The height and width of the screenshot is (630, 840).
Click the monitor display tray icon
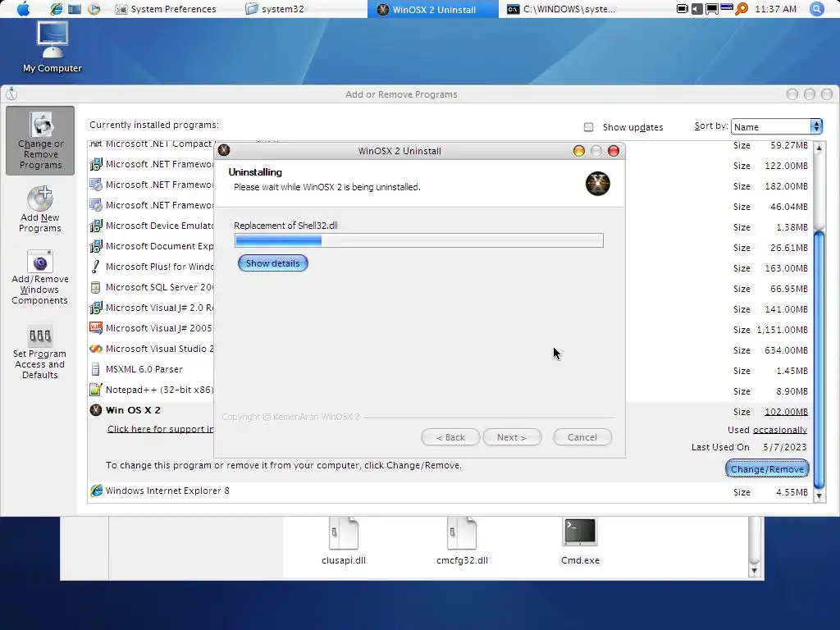pos(711,8)
